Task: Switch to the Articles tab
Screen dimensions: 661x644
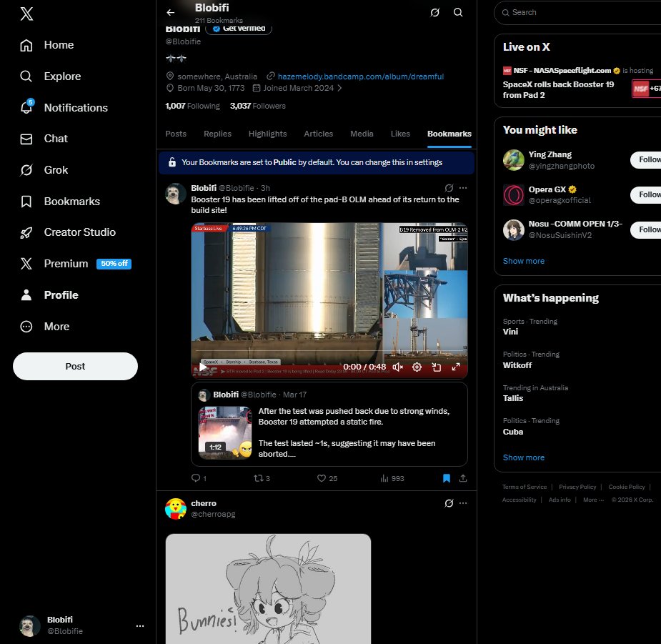Action: (318, 134)
